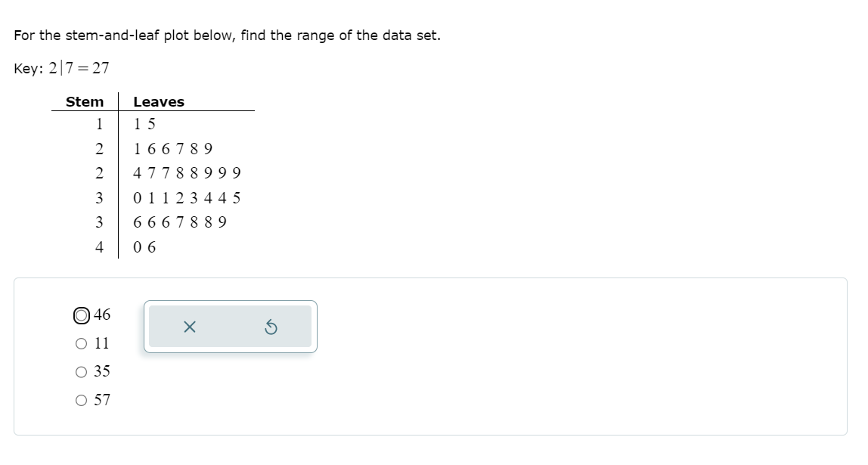Click the question prompt text
The height and width of the screenshot is (465, 868).
tap(227, 35)
